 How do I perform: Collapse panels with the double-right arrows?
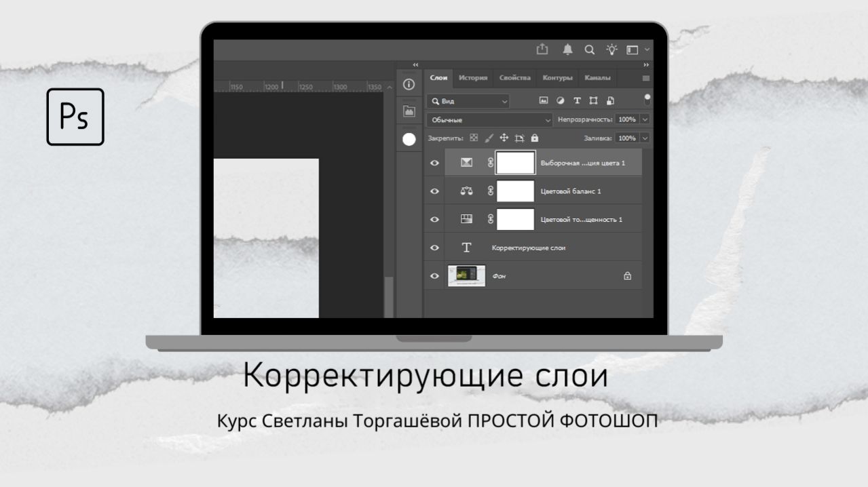(x=646, y=65)
